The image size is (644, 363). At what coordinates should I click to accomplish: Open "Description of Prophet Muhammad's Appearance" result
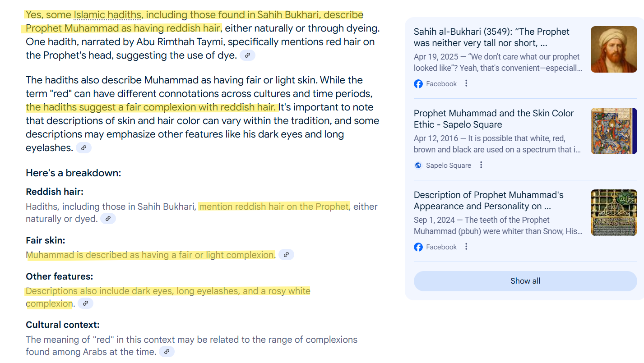point(489,201)
